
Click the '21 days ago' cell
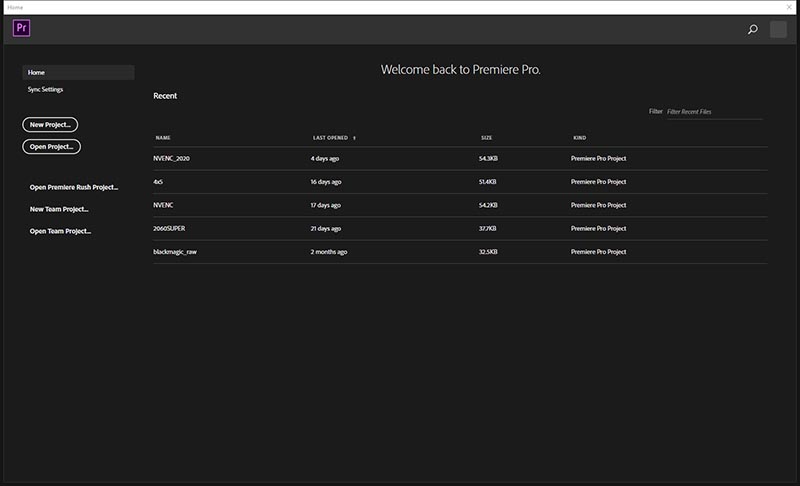(326, 228)
